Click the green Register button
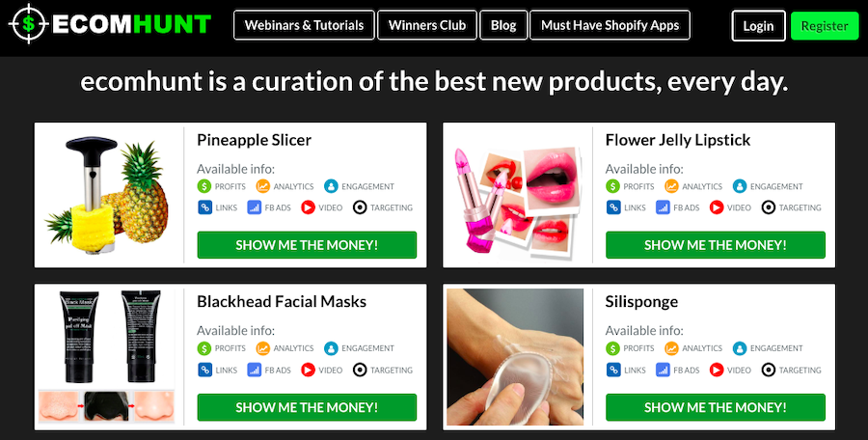The image size is (868, 440). pos(825,25)
